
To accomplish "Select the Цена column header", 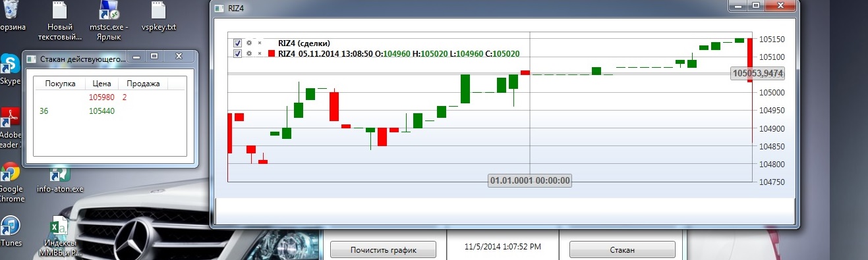I will pyautogui.click(x=101, y=84).
